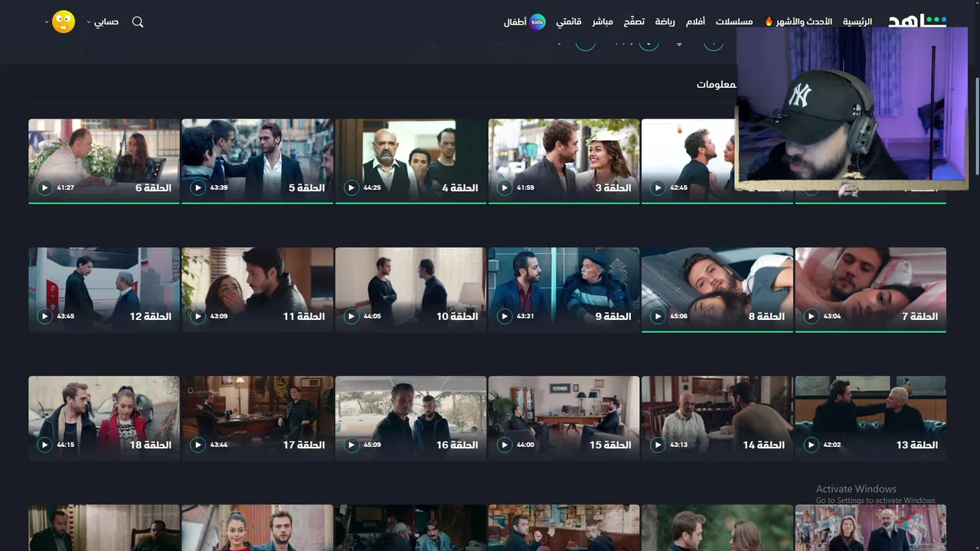
Task: Click duration 44:00 on الحلقة 15
Action: point(525,445)
